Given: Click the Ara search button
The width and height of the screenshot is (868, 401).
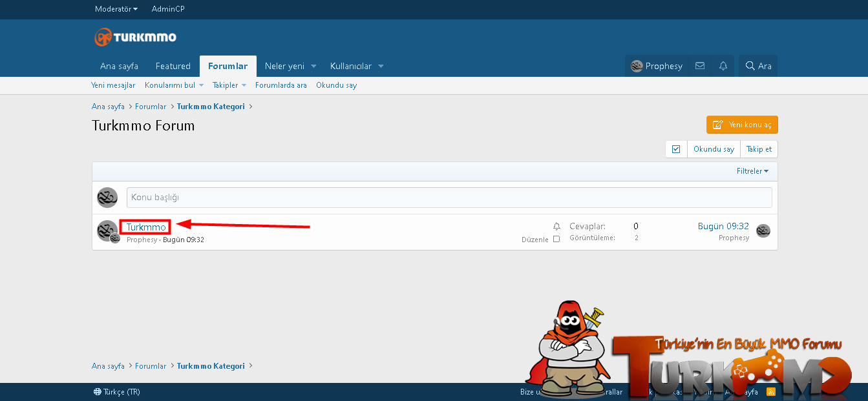Looking at the screenshot, I should pos(758,66).
